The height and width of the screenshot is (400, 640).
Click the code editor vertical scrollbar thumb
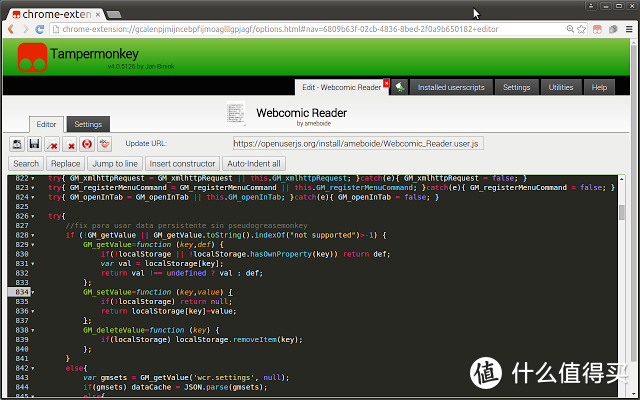(622, 212)
